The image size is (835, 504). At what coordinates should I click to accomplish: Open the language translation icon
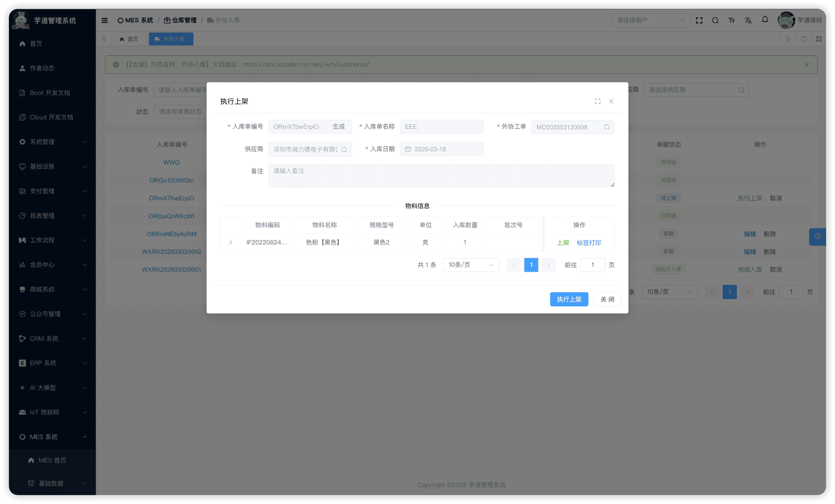pos(748,20)
